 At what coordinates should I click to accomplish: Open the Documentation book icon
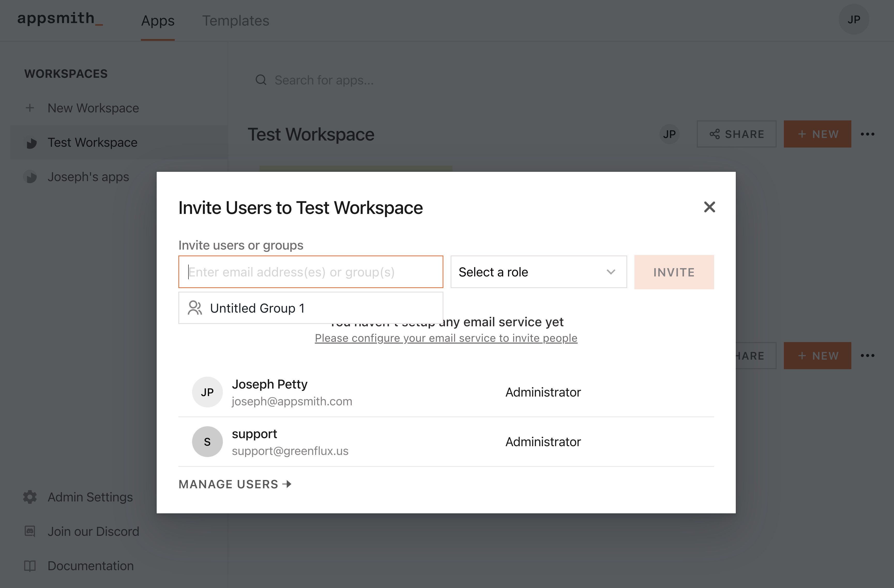pyautogui.click(x=30, y=566)
